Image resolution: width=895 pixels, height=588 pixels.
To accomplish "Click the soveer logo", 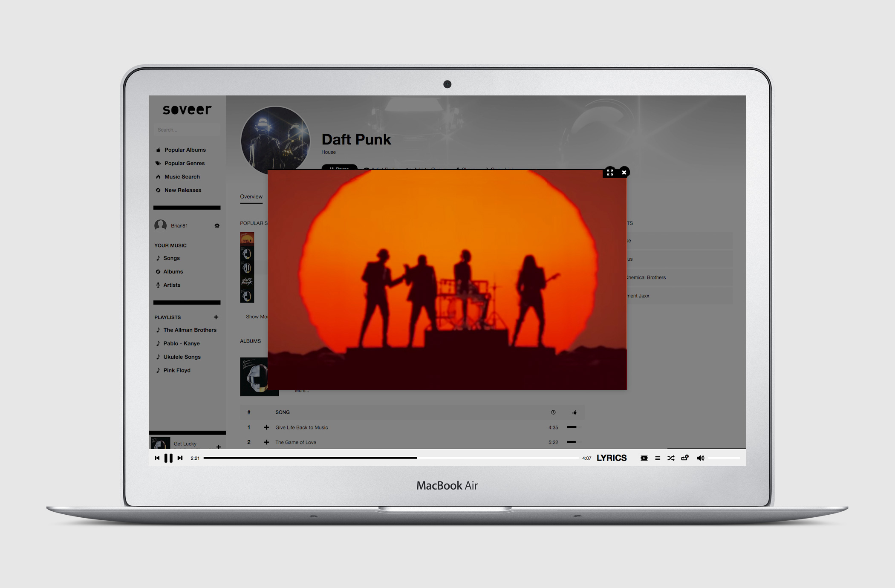I will [x=187, y=110].
